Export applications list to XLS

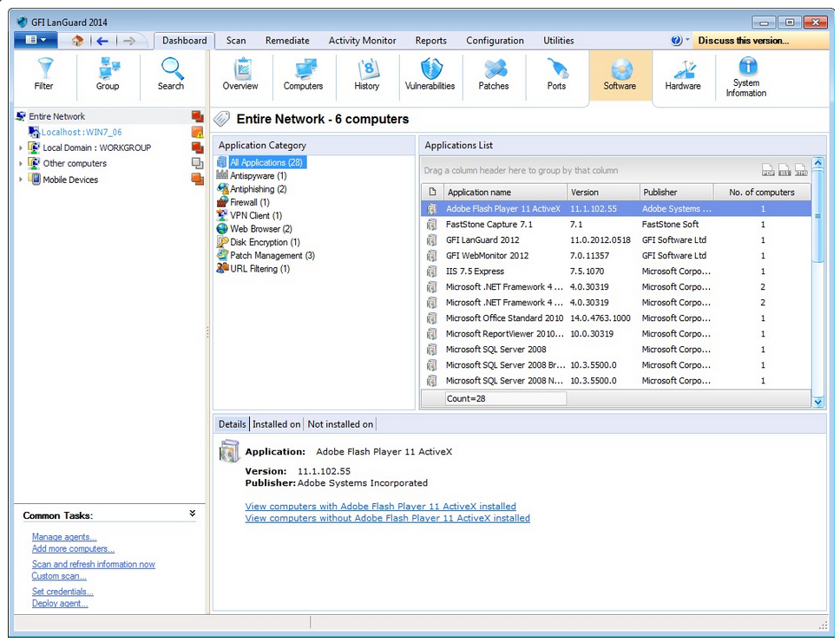coord(784,170)
